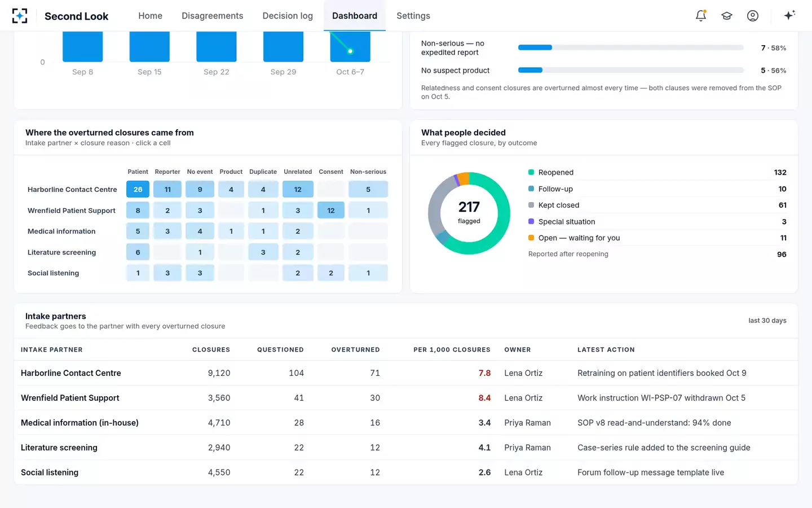Click Wrenfield's 8.4 per 1,000 value
The width and height of the screenshot is (812, 508).
[484, 398]
